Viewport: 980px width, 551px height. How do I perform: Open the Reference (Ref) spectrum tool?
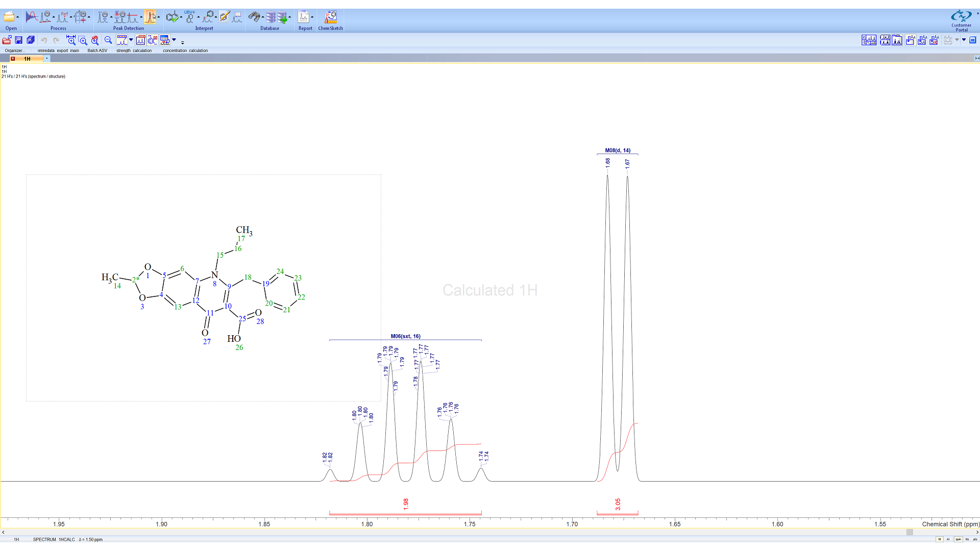tap(63, 17)
